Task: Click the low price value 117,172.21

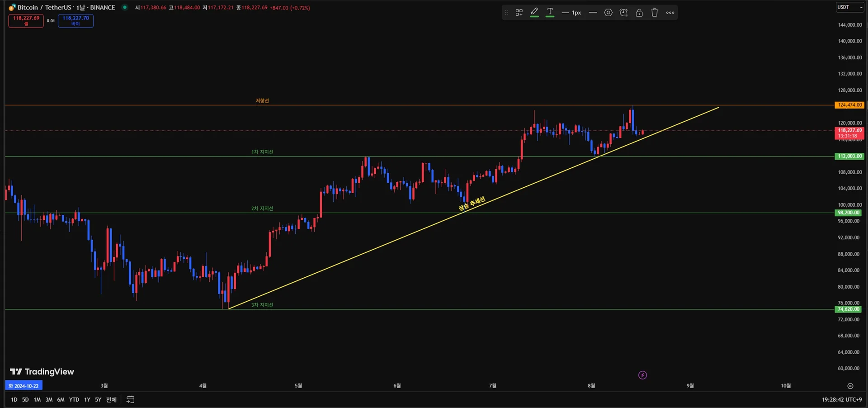Action: click(x=221, y=8)
